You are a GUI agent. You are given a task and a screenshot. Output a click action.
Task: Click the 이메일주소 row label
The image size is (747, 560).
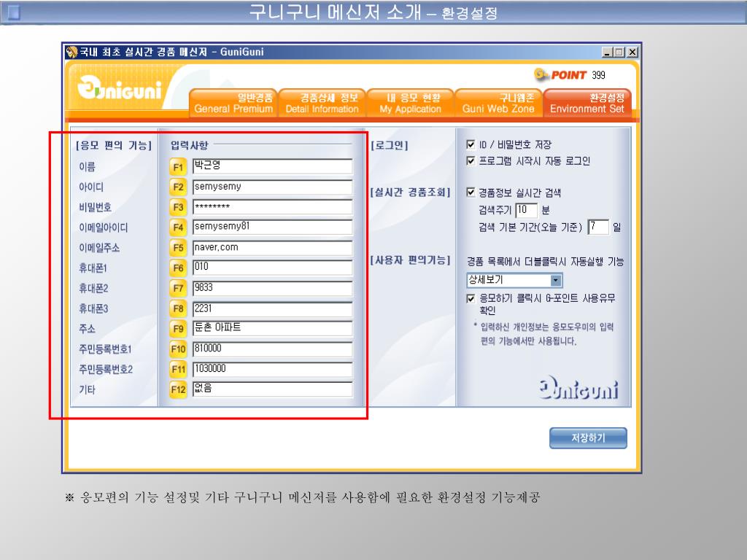[x=99, y=248]
